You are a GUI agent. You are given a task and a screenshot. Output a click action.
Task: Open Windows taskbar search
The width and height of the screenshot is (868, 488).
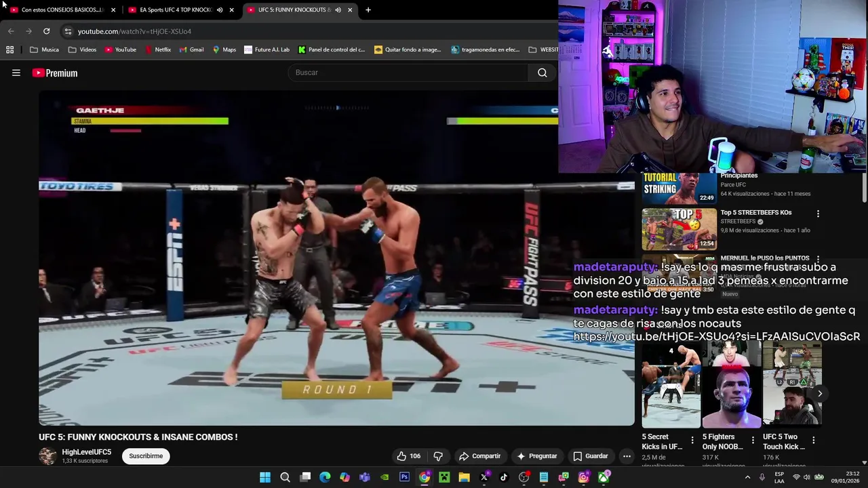click(285, 477)
